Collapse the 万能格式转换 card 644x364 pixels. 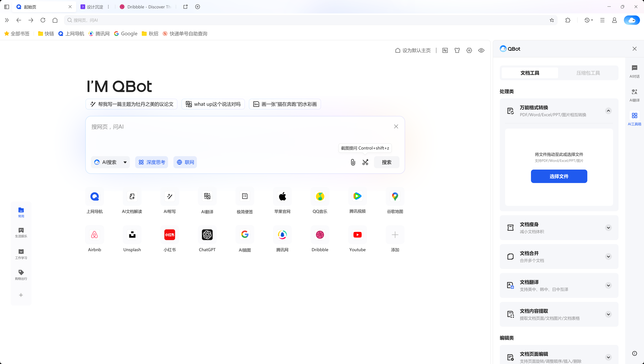click(608, 111)
